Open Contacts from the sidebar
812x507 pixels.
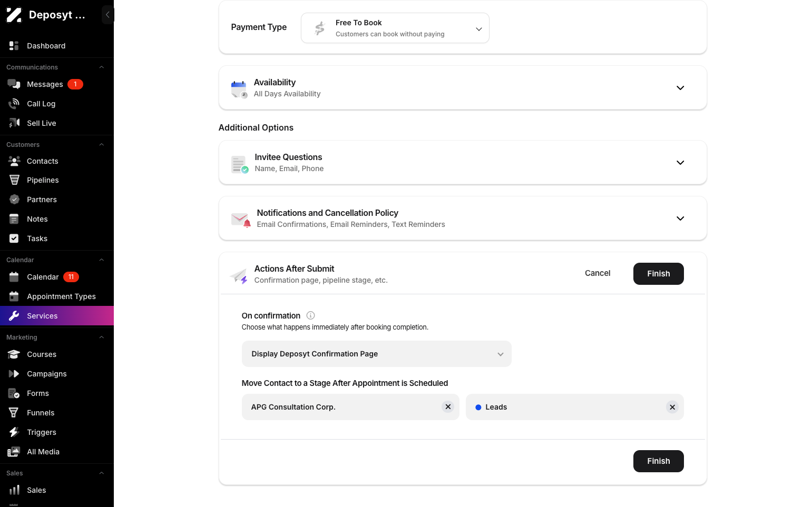[x=57, y=161]
